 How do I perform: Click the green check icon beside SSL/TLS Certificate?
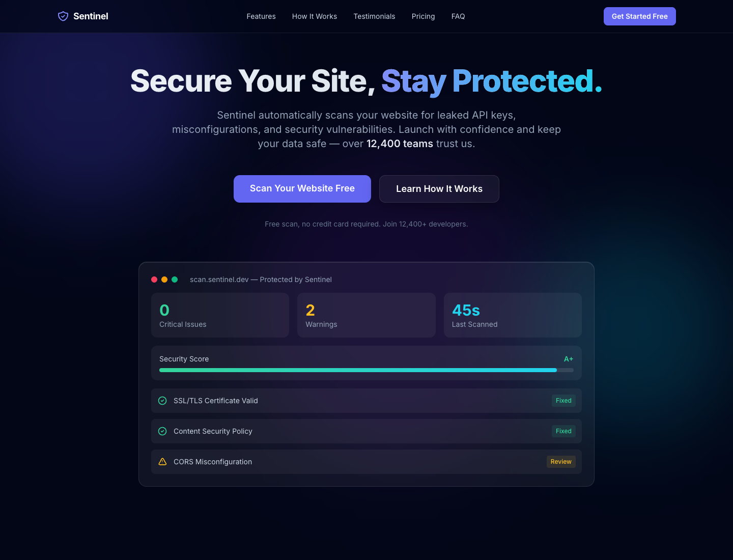[x=162, y=401]
